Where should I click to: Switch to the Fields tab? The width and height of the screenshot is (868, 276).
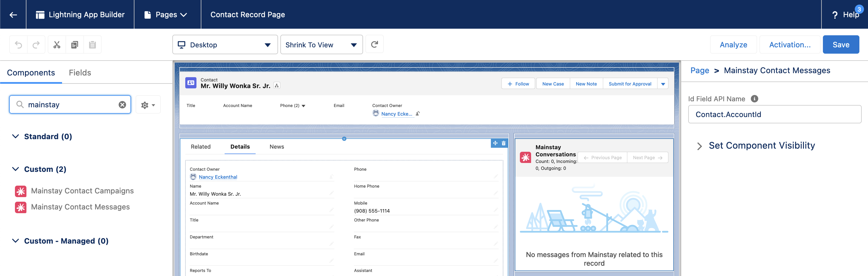coord(80,73)
